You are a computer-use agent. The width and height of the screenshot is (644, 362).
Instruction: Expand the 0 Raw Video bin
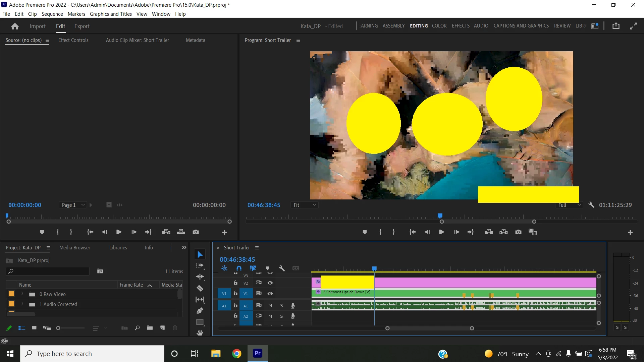pos(22,294)
